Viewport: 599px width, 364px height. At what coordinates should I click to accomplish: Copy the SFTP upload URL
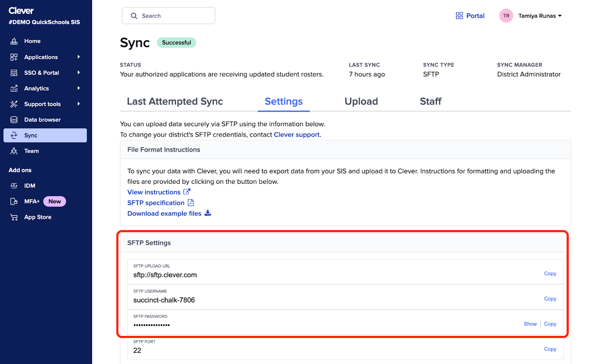[x=550, y=273]
